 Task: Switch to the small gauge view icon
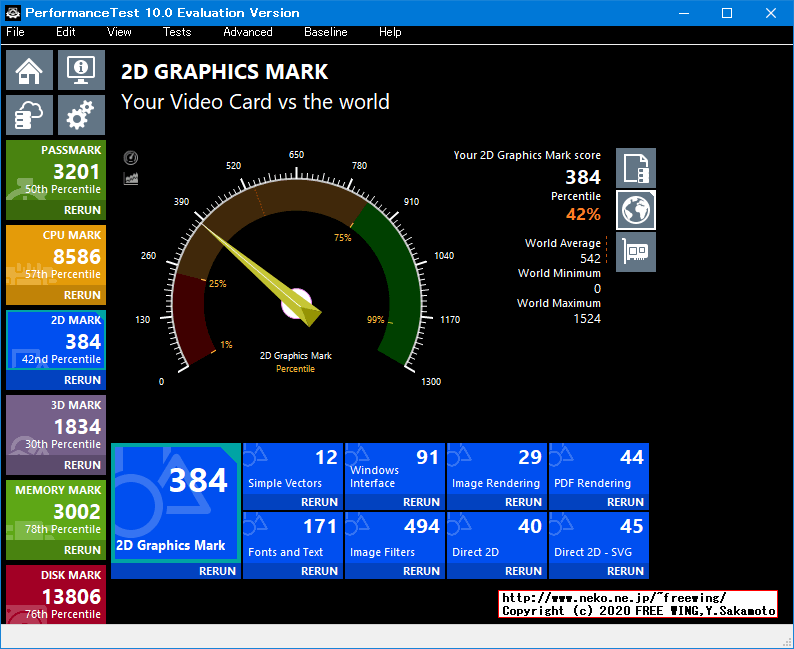130,158
